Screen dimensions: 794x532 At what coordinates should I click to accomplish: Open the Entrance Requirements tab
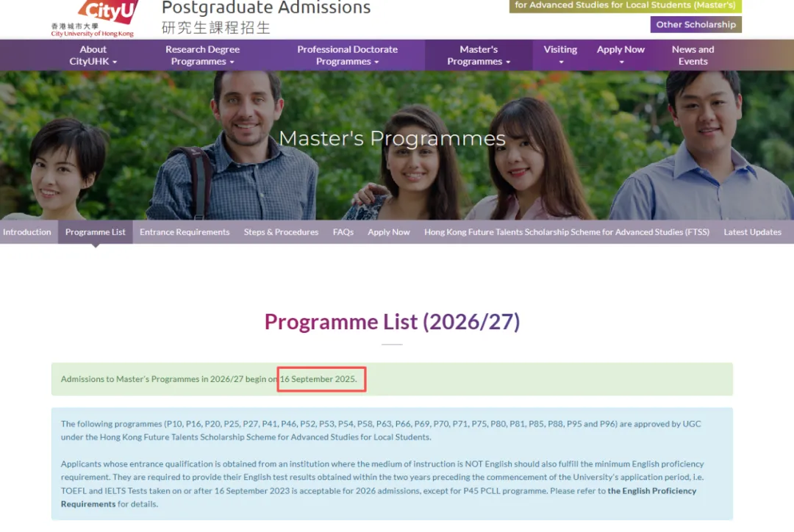pos(185,232)
